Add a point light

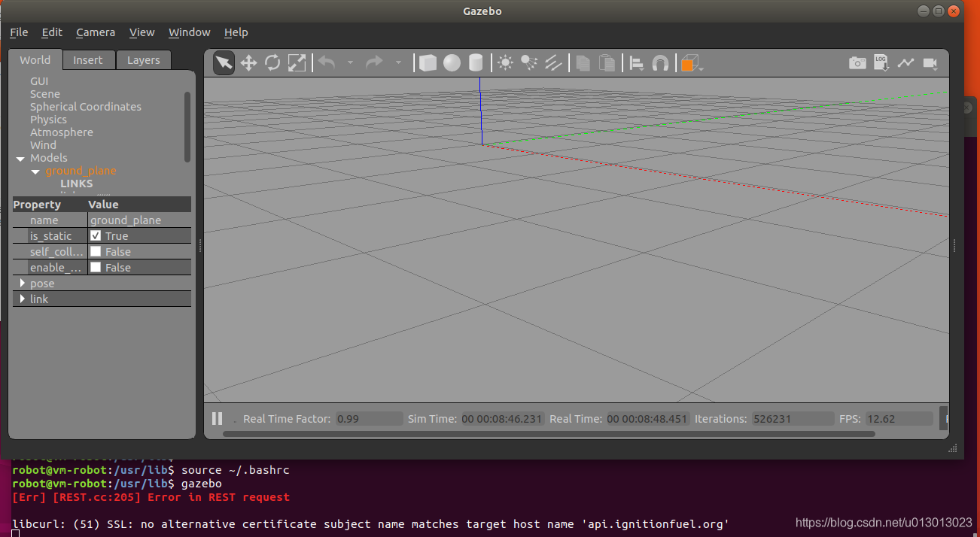(505, 63)
